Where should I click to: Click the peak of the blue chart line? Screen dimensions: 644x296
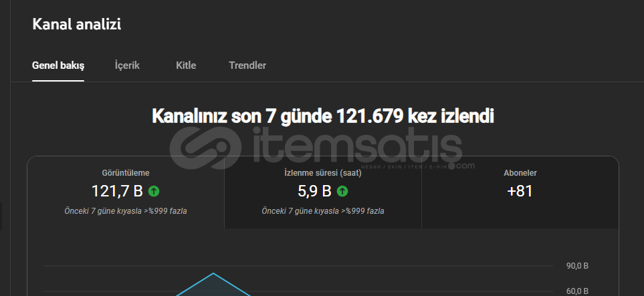(x=213, y=273)
